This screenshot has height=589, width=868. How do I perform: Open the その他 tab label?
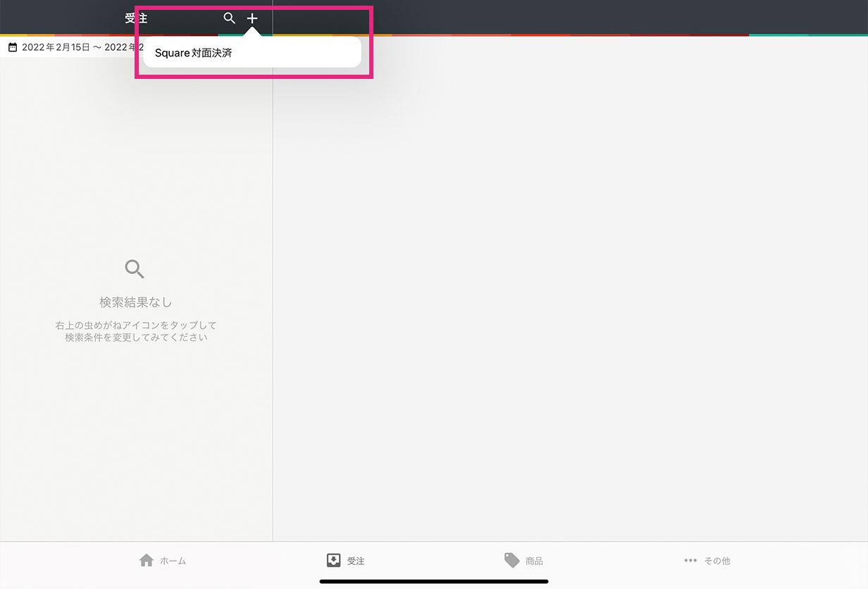[717, 562]
